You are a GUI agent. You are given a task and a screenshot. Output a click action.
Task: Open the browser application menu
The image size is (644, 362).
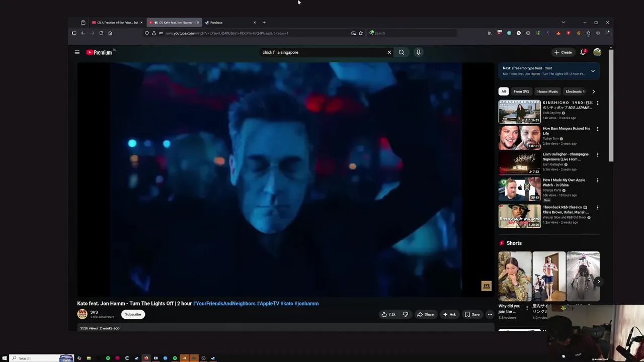pos(607,33)
